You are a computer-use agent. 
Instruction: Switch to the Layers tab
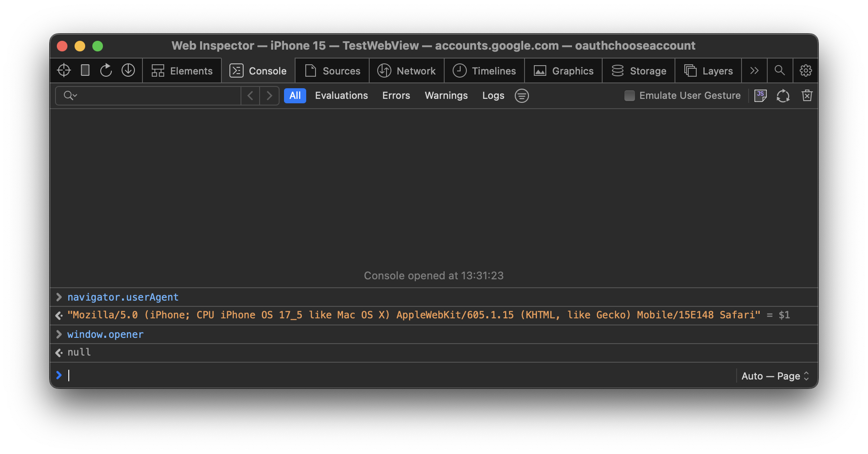708,70
